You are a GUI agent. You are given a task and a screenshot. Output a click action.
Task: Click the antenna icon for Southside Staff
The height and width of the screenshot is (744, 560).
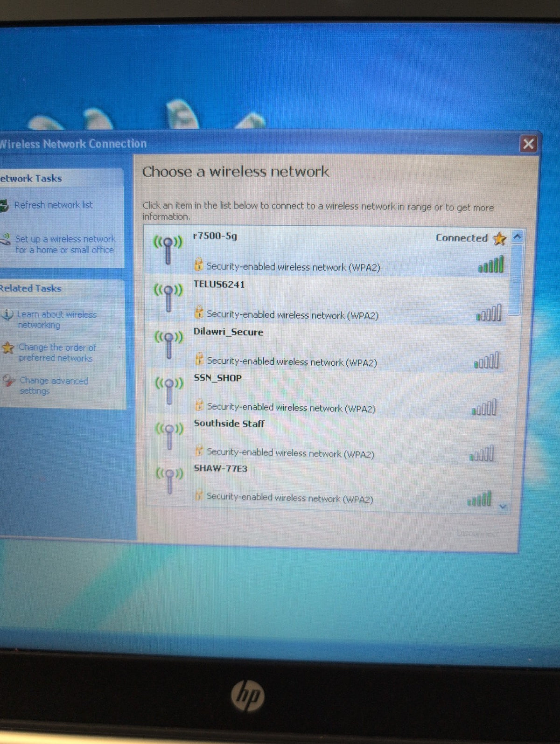coord(169,436)
